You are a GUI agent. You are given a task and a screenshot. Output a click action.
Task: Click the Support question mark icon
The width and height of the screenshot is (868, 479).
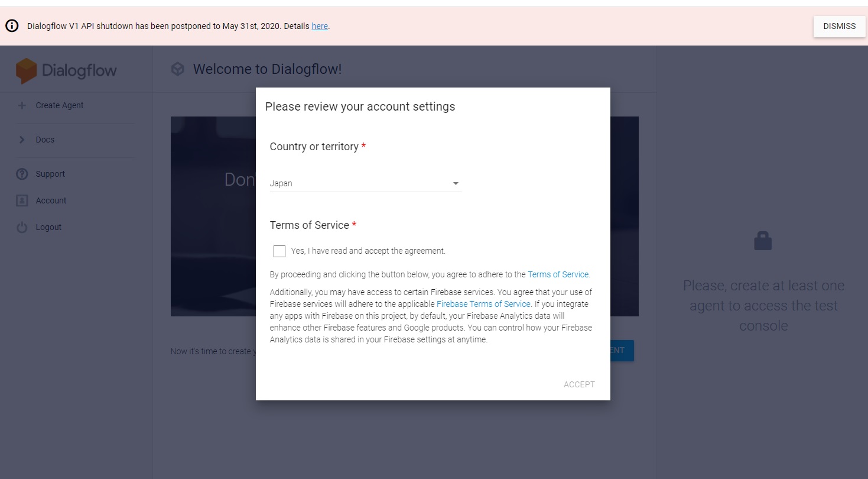pos(22,174)
